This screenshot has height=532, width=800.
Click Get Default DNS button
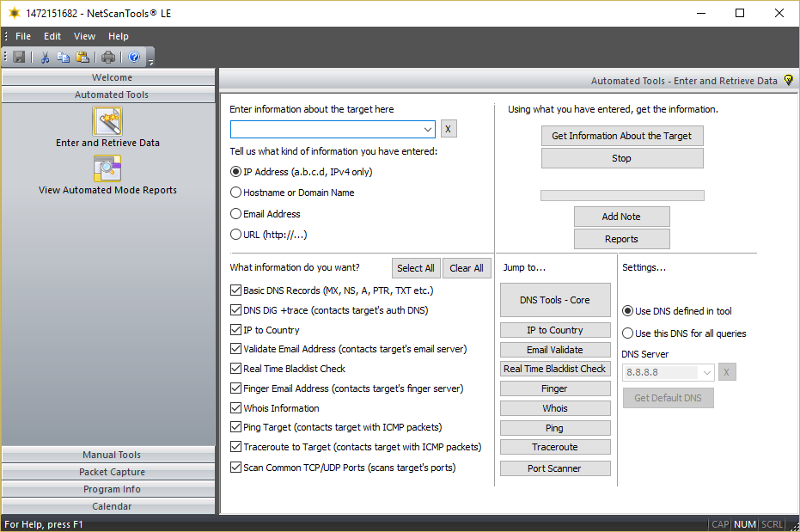tap(668, 398)
